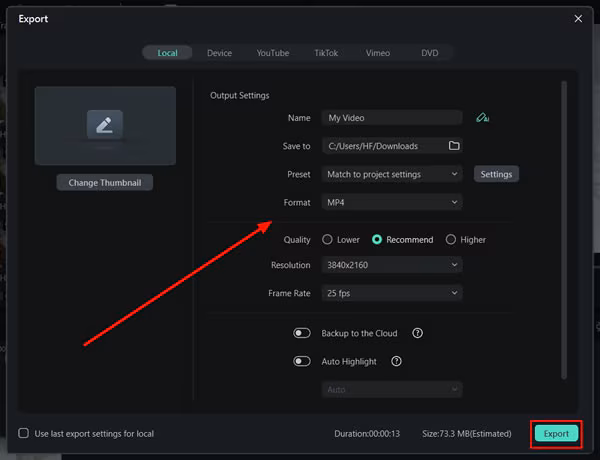Click the Name input field
The width and height of the screenshot is (600, 460).
[392, 118]
